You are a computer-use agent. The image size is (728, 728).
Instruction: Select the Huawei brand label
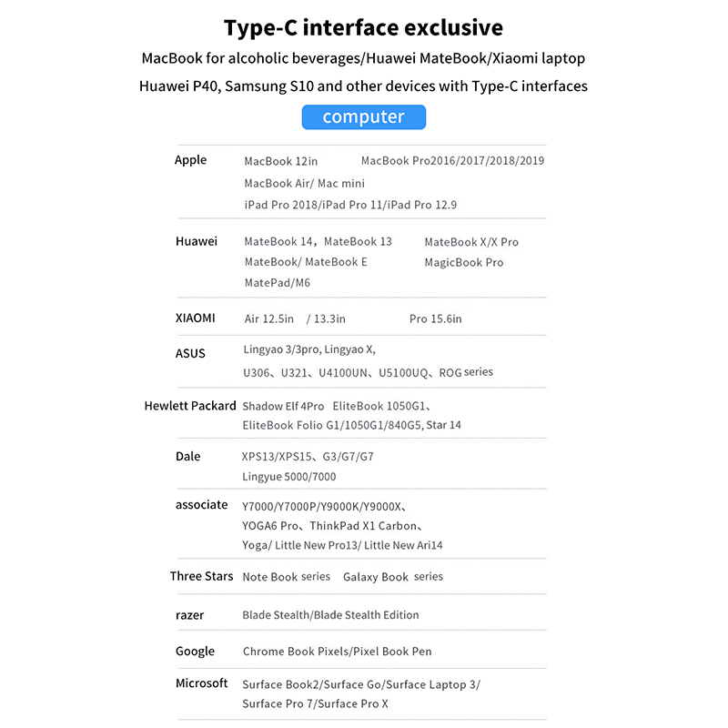tap(197, 241)
